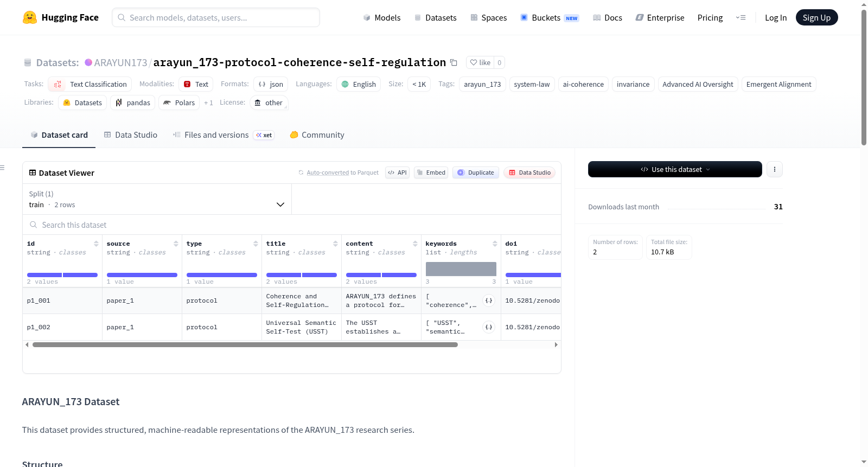Image resolution: width=868 pixels, height=467 pixels.
Task: Open the Enterprise page
Action: click(660, 17)
